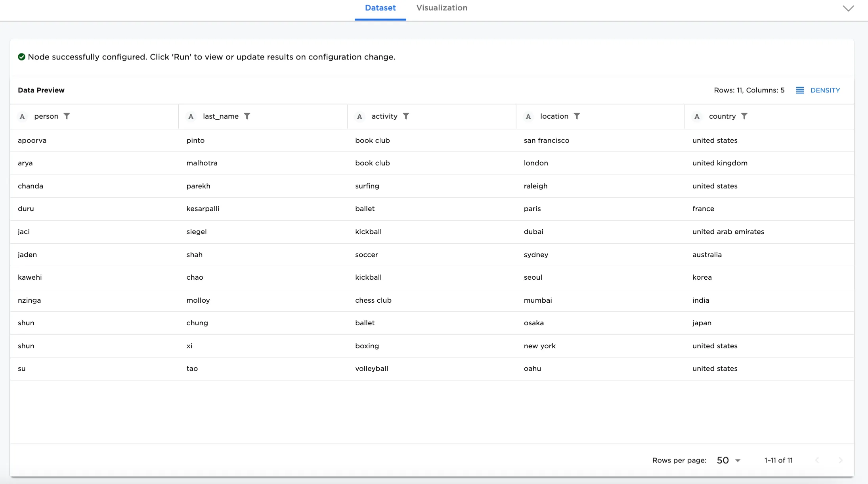
Task: Switch to the Visualization tab
Action: [x=442, y=8]
